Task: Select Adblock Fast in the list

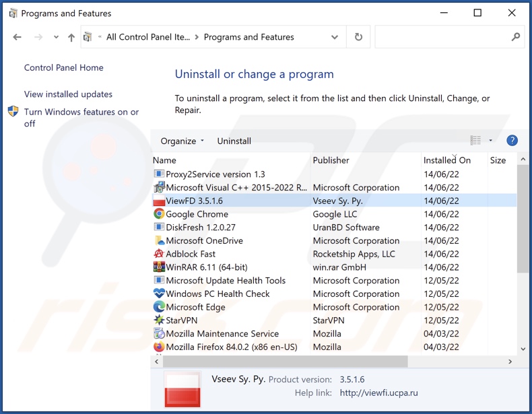Action: point(191,254)
